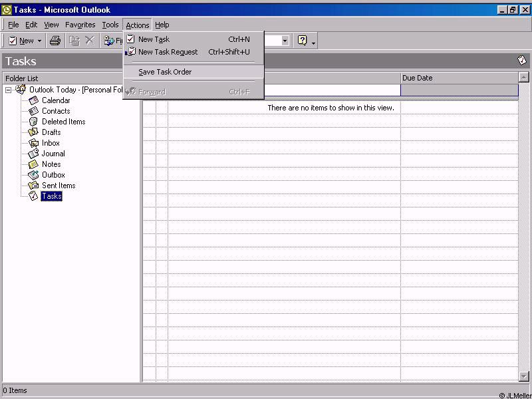Click the Calendar folder icon
Image resolution: width=532 pixels, height=399 pixels.
pyautogui.click(x=33, y=100)
